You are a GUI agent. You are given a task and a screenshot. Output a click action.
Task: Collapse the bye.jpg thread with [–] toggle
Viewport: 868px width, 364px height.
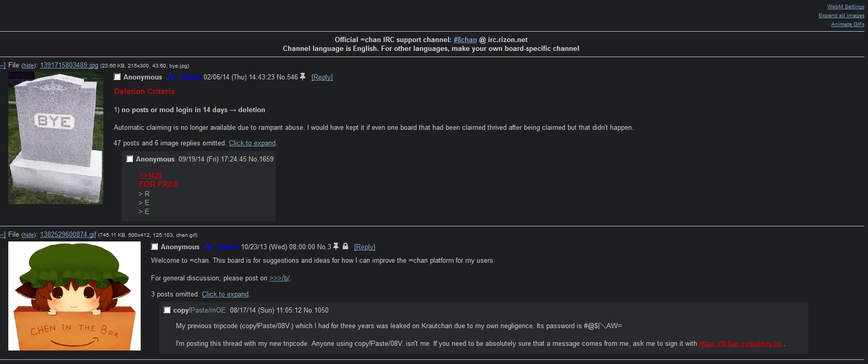tap(3, 65)
